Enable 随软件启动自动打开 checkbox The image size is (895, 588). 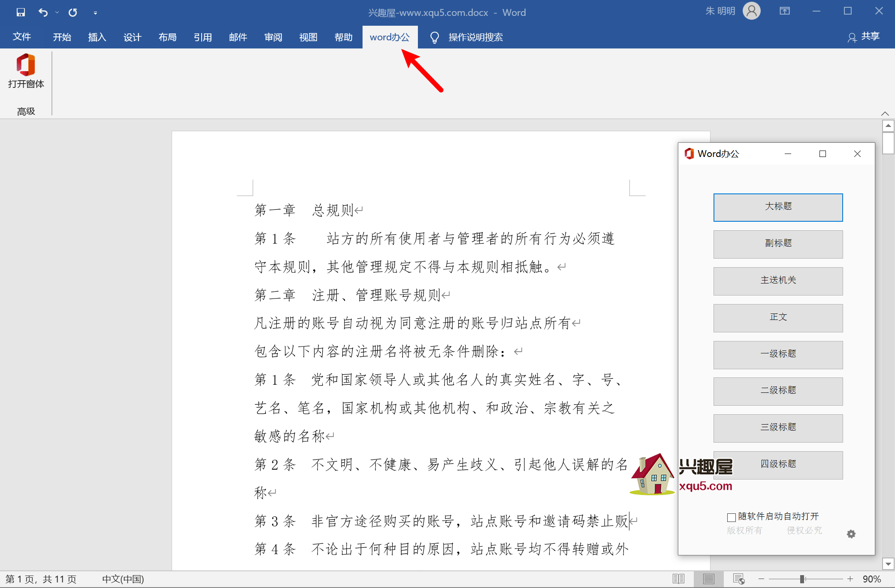[x=731, y=517]
